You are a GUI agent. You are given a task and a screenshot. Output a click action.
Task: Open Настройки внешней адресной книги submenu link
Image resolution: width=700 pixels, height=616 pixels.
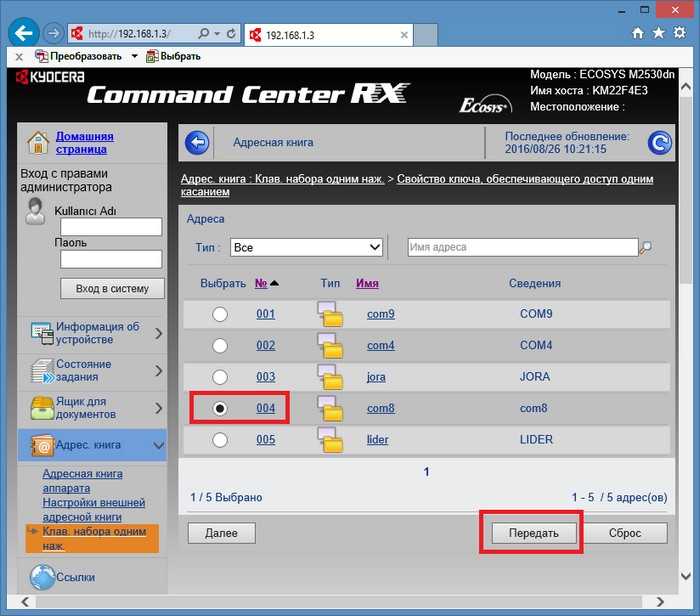(94, 510)
